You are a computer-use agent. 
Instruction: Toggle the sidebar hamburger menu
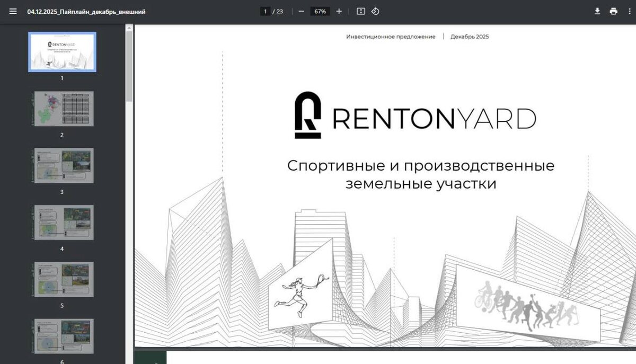click(13, 11)
